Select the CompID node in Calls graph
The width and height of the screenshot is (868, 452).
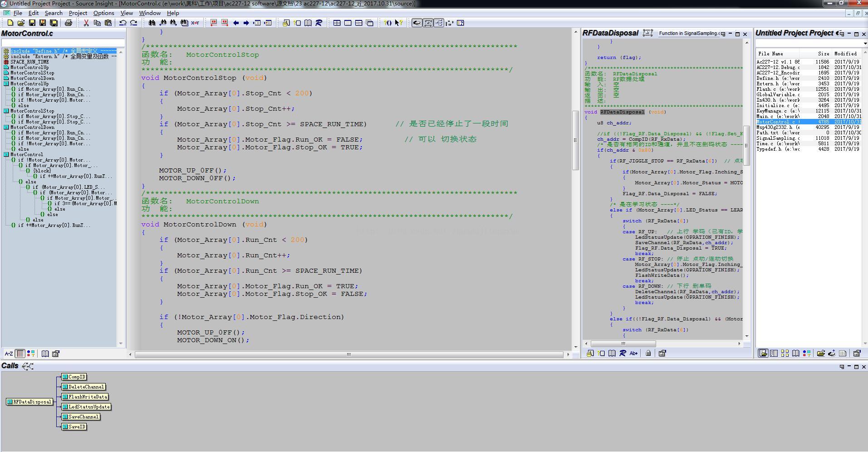74,377
